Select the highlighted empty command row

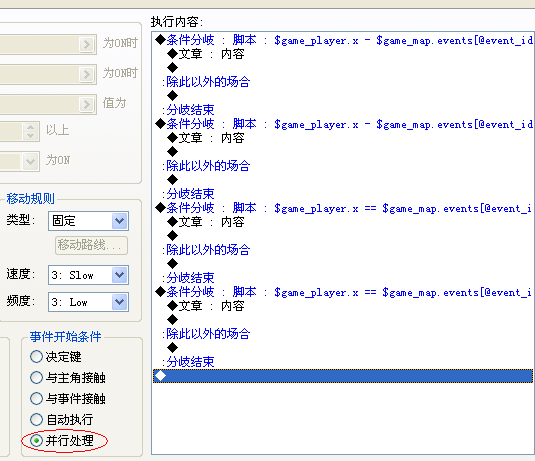point(343,376)
